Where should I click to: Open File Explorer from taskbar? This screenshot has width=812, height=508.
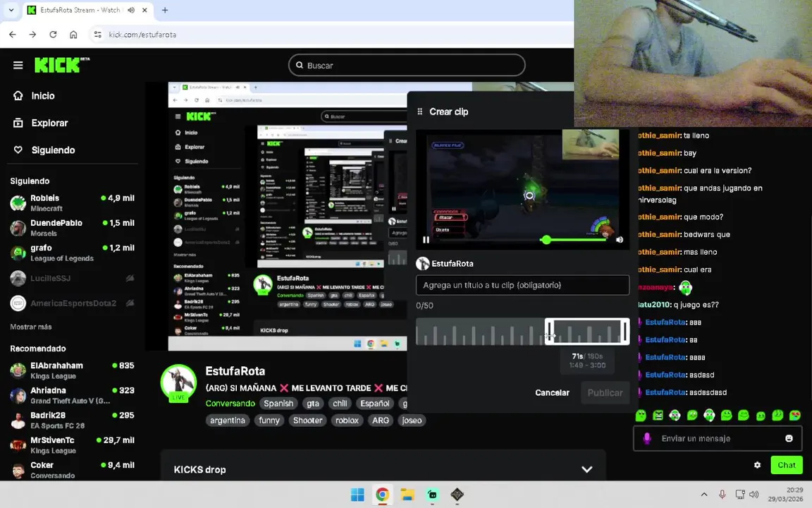[x=407, y=495]
